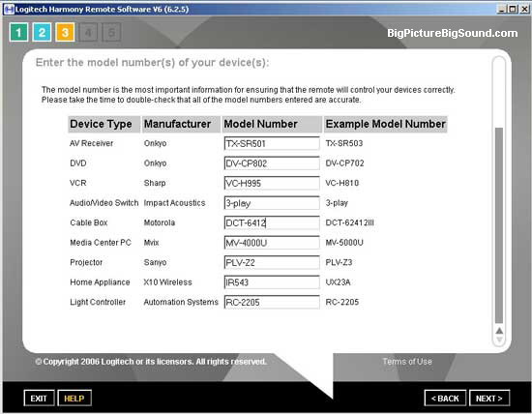
Task: Select the orange step 3 indicator
Action: [x=65, y=32]
